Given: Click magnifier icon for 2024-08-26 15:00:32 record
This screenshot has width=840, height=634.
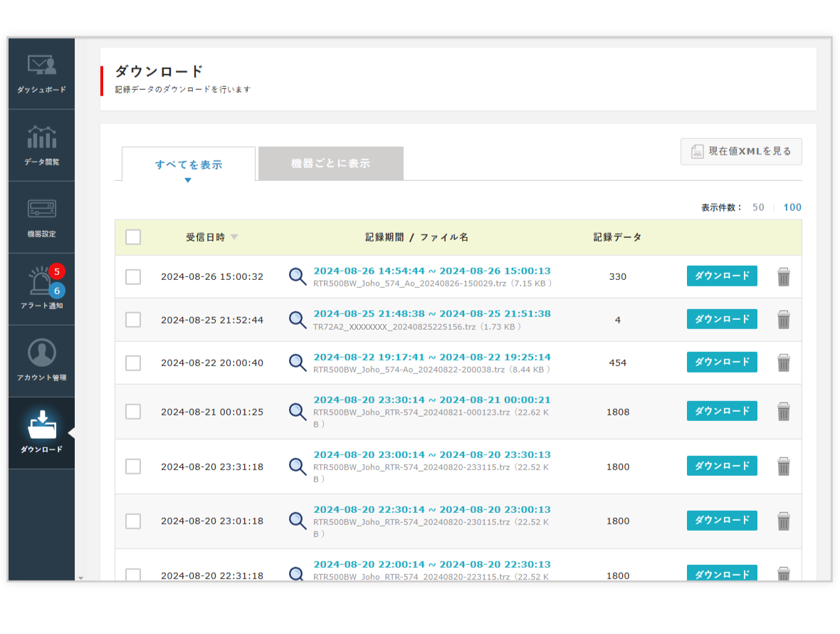Looking at the screenshot, I should (x=298, y=276).
